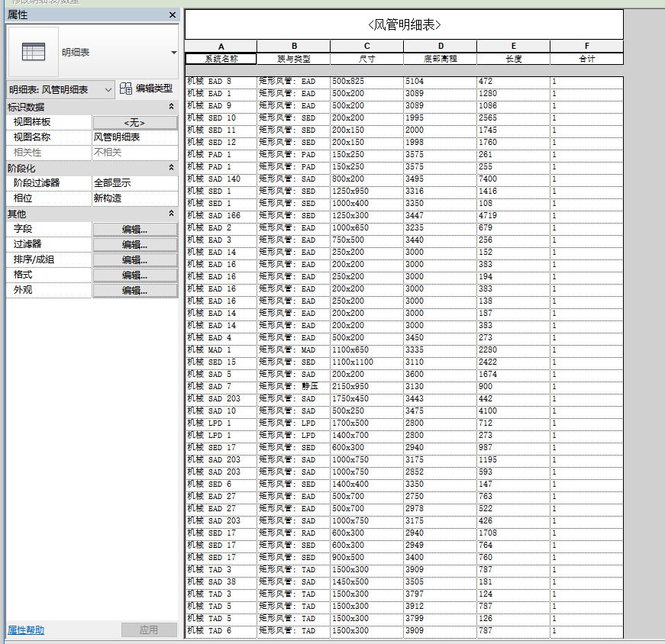
Task: Open the 格式 编辑 button
Action: 135,275
